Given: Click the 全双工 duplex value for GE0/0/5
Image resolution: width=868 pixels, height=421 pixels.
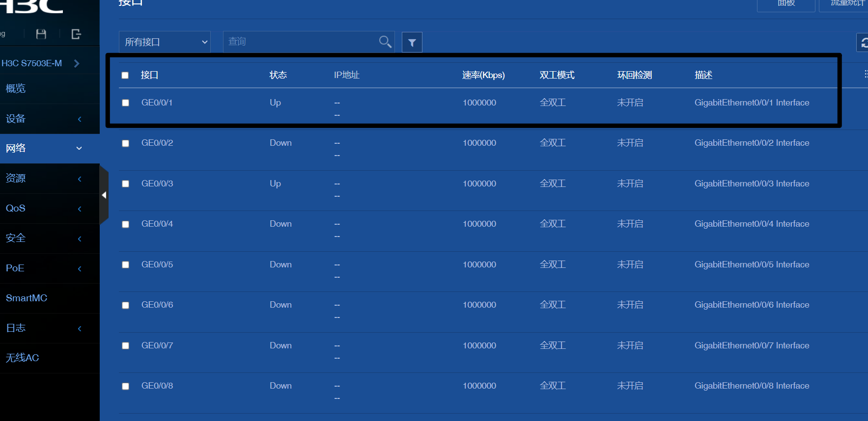Looking at the screenshot, I should coord(553,264).
